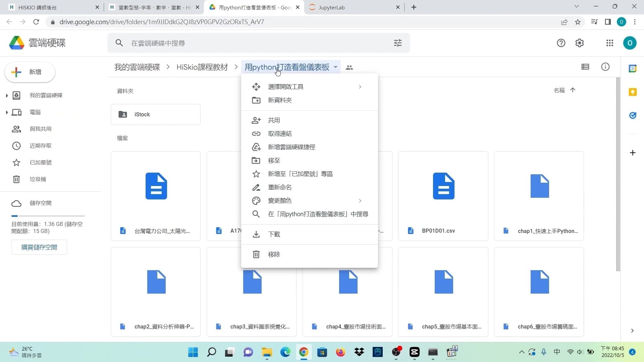Open Google Calendar from the side panel
This screenshot has height=362, width=644.
click(x=633, y=68)
